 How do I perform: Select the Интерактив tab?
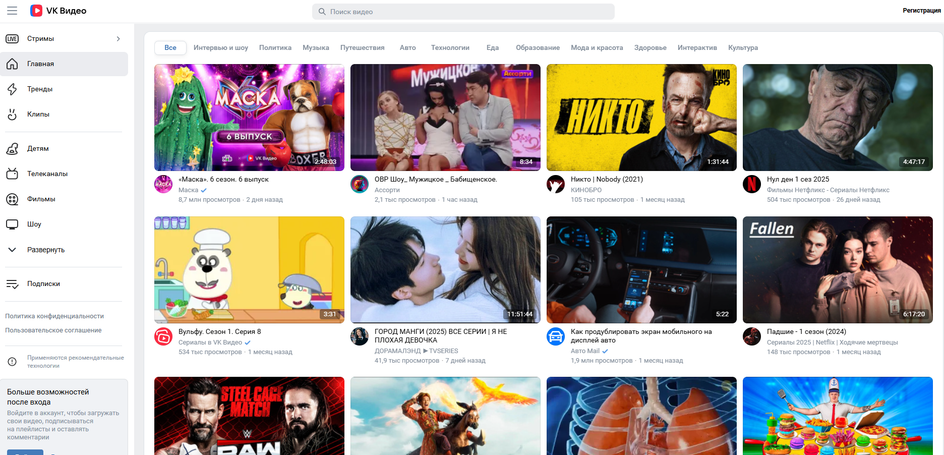point(697,48)
